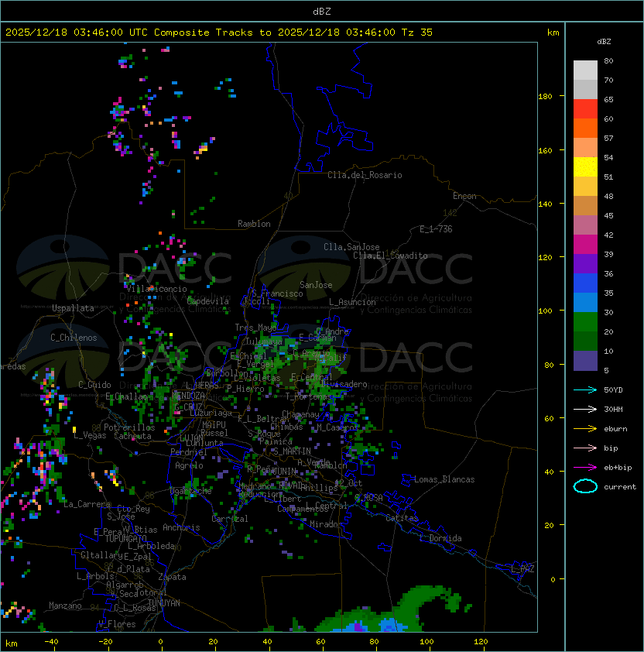Click the '-40' km axis tick label
This screenshot has width=644, height=652.
click(51, 642)
